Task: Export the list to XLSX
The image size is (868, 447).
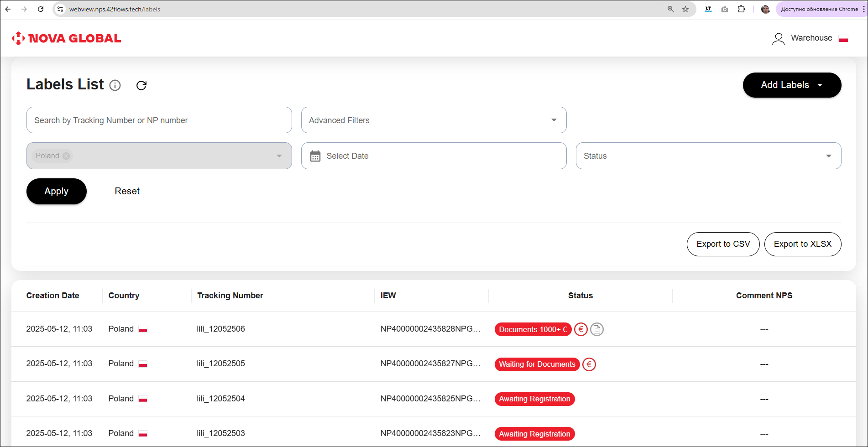Action: coord(802,244)
